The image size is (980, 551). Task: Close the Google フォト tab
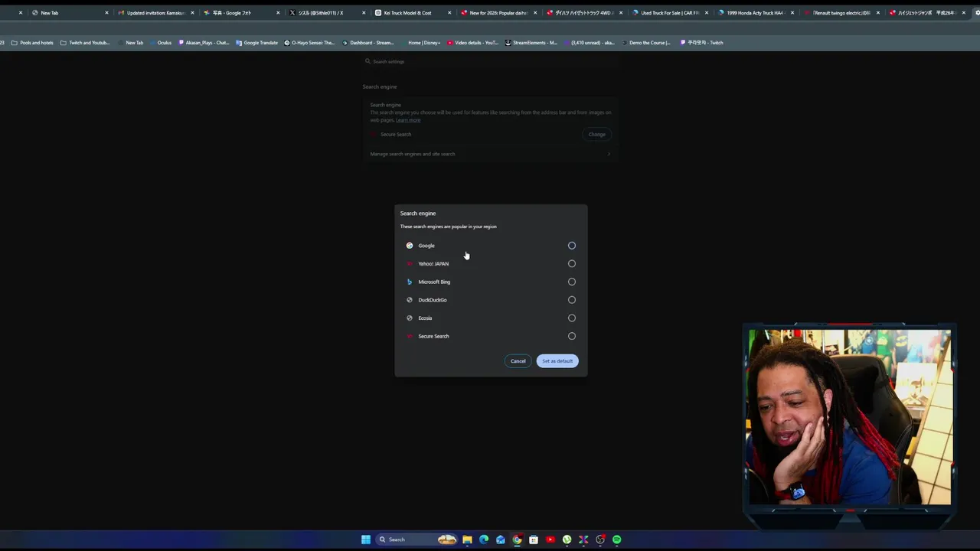(278, 13)
